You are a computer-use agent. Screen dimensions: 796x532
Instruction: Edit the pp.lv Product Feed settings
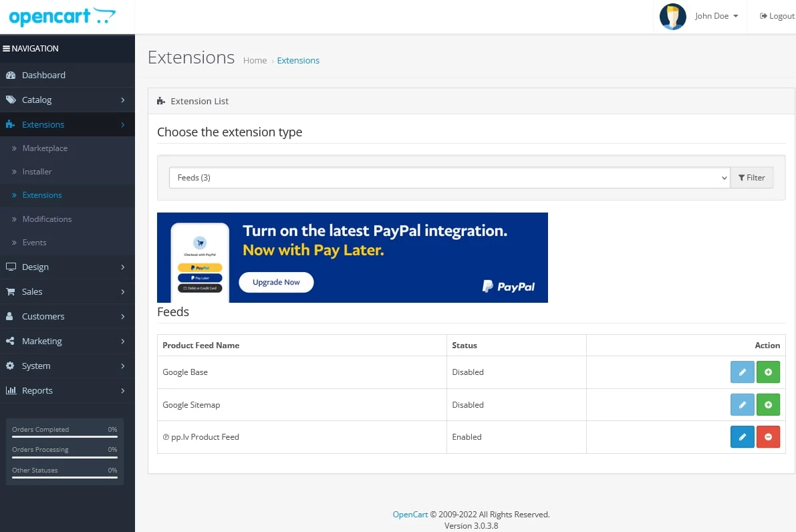coord(742,437)
